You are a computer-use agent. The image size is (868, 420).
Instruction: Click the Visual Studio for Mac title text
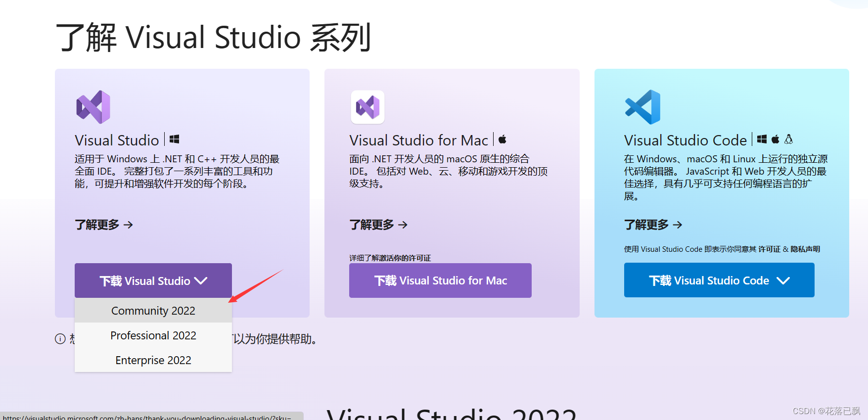pos(419,140)
